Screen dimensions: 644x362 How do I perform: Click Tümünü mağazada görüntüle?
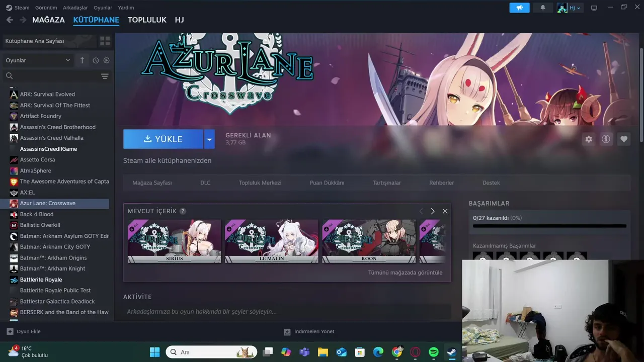(405, 273)
